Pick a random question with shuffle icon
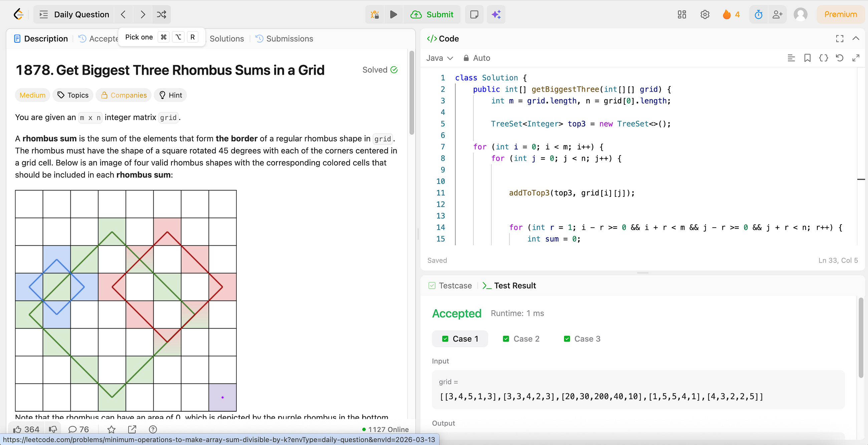 161,14
